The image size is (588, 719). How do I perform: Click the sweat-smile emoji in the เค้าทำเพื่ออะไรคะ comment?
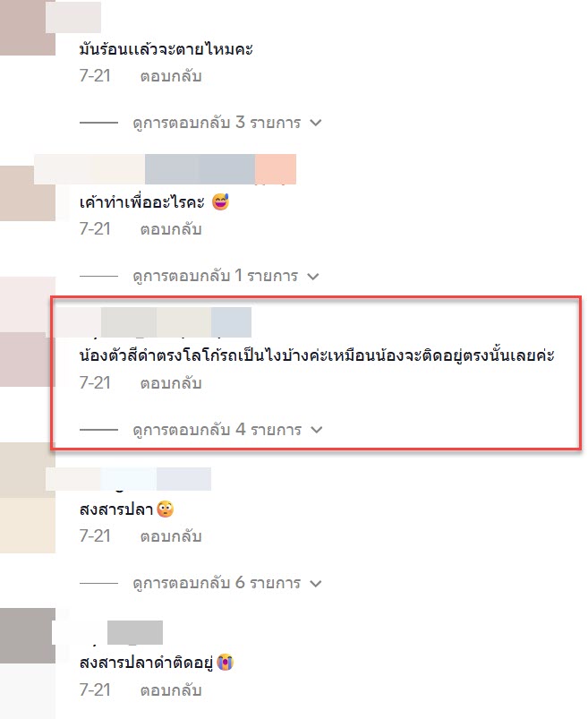click(x=220, y=201)
